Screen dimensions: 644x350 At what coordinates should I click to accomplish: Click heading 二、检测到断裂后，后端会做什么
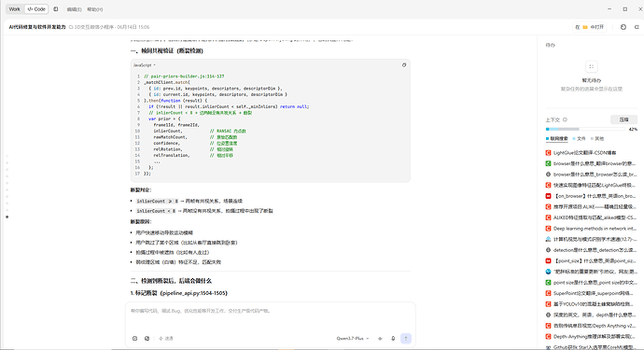pyautogui.click(x=171, y=281)
